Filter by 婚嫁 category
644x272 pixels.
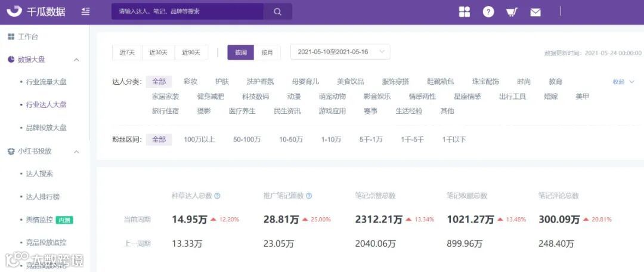tap(551, 97)
